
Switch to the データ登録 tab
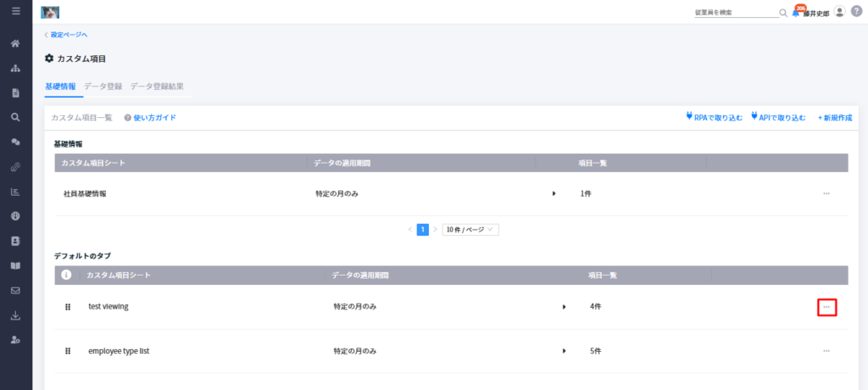click(x=103, y=86)
